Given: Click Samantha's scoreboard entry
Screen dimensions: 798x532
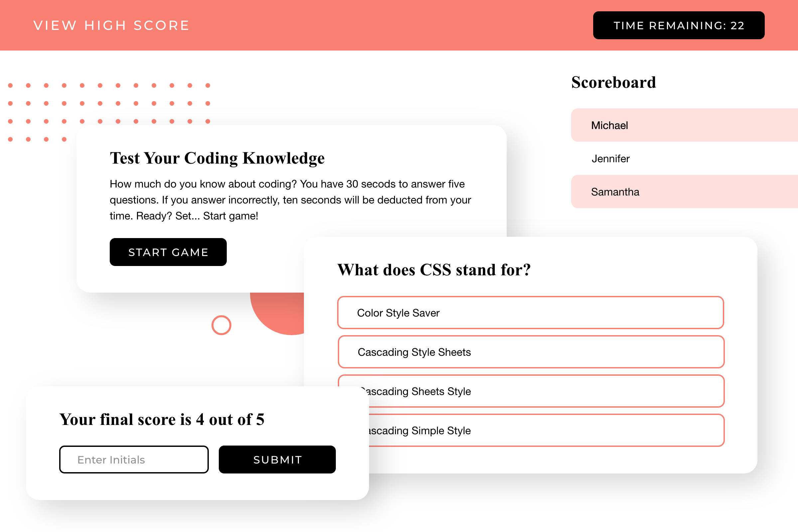Looking at the screenshot, I should 684,191.
